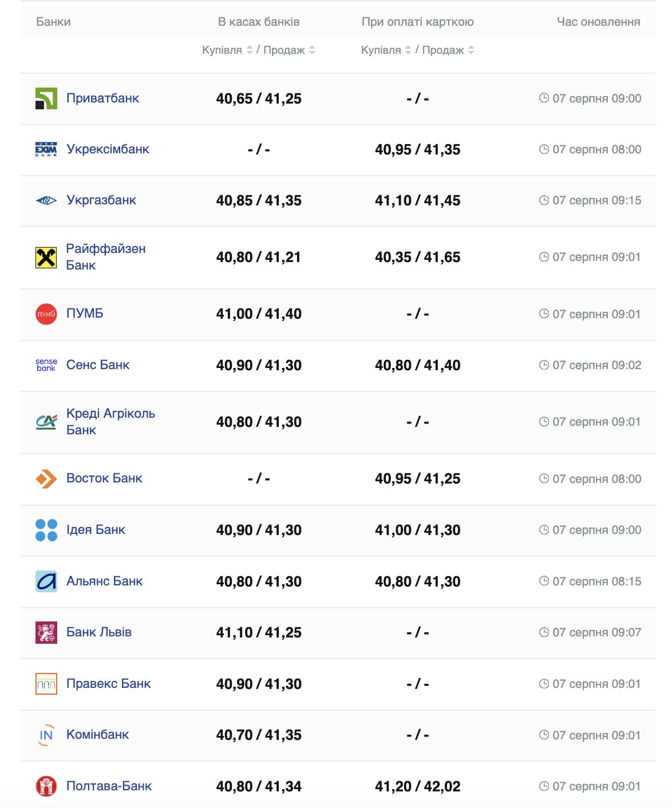
Task: Click the Полтава-Банк red round logo
Action: (46, 786)
